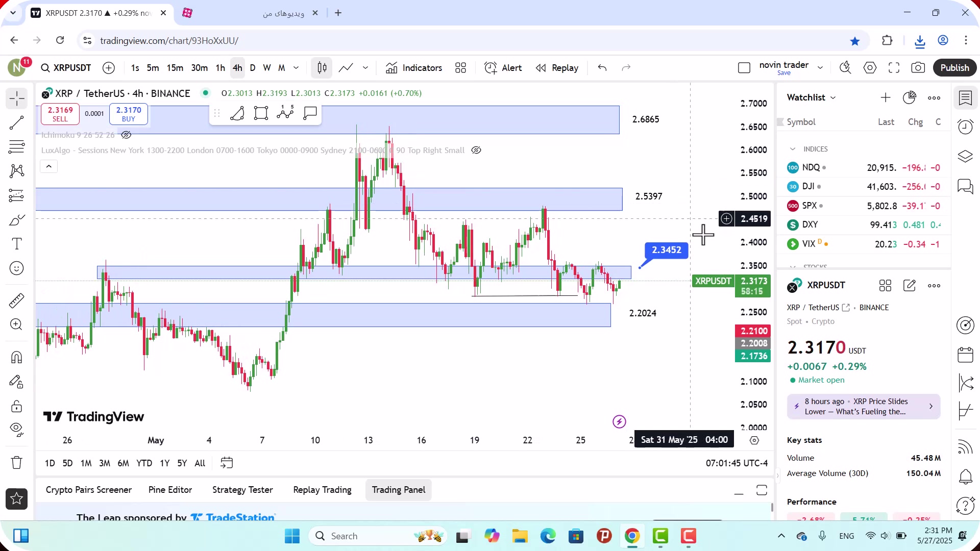Open the XRP news flash headline
980x551 pixels.
pyautogui.click(x=864, y=407)
